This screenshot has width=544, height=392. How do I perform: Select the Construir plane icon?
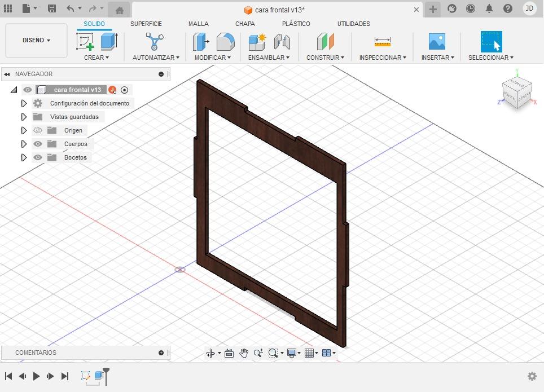point(326,42)
